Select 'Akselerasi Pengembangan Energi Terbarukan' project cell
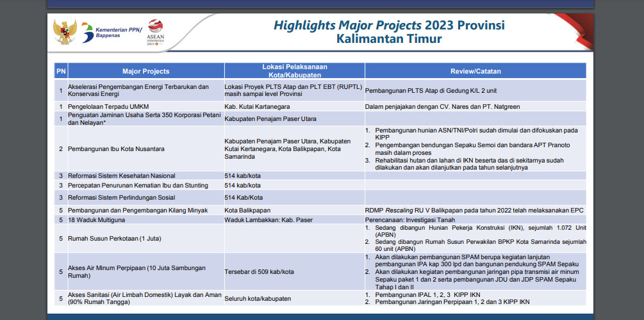The width and height of the screenshot is (644, 320). (146, 90)
